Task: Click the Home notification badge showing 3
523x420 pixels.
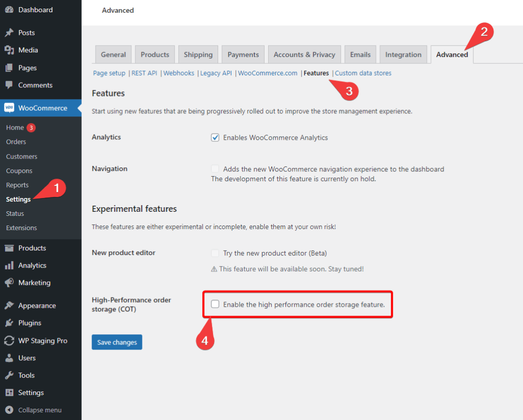Action: click(x=31, y=128)
